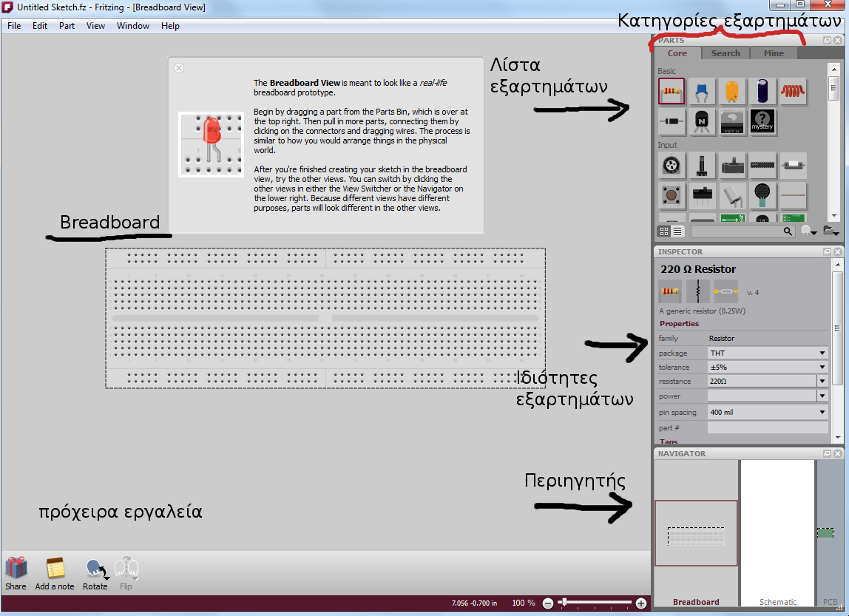849x616 pixels.
Task: Pick the tilt sensor cylinder part
Action: pyautogui.click(x=732, y=195)
